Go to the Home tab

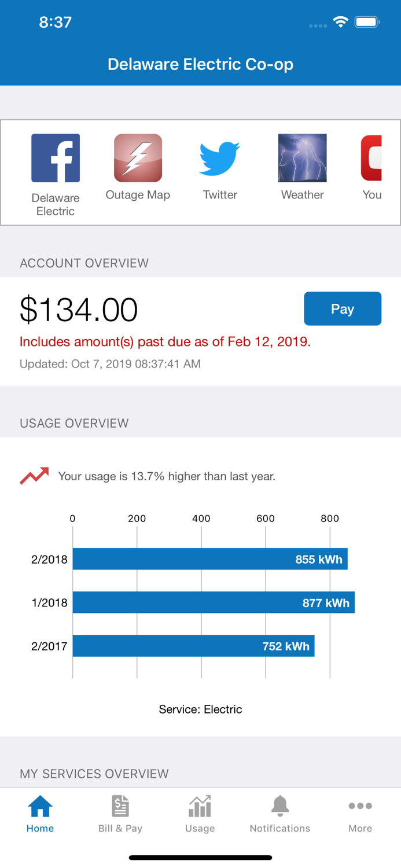pyautogui.click(x=40, y=814)
